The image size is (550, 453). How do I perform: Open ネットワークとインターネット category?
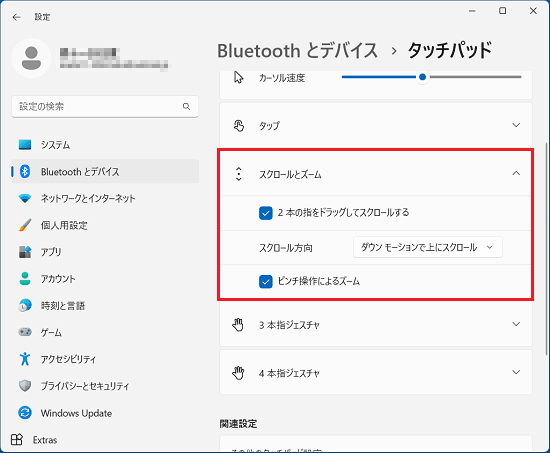click(105, 198)
